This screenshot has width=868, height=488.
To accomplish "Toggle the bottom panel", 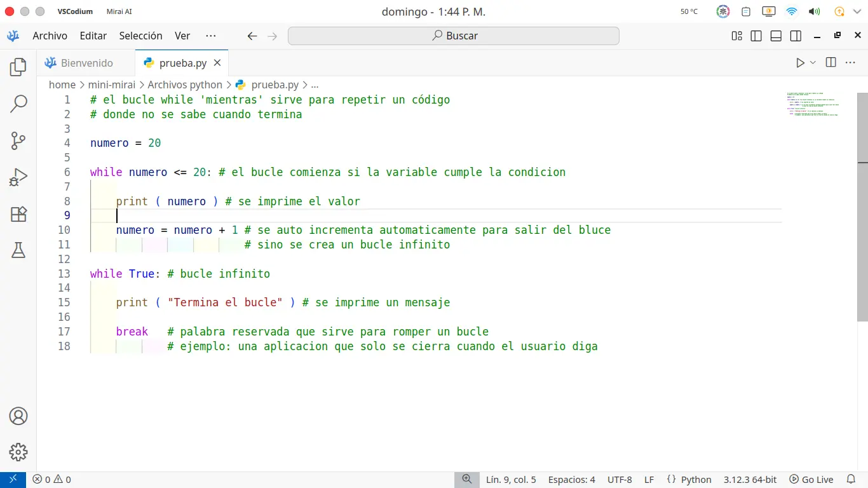I will point(776,36).
